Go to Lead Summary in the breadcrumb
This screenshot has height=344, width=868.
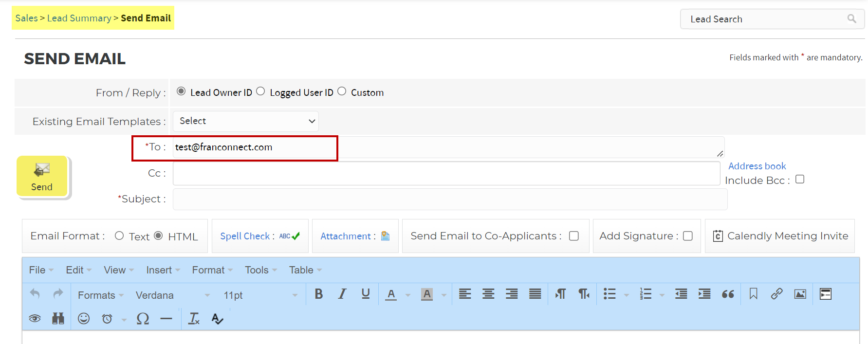click(79, 18)
